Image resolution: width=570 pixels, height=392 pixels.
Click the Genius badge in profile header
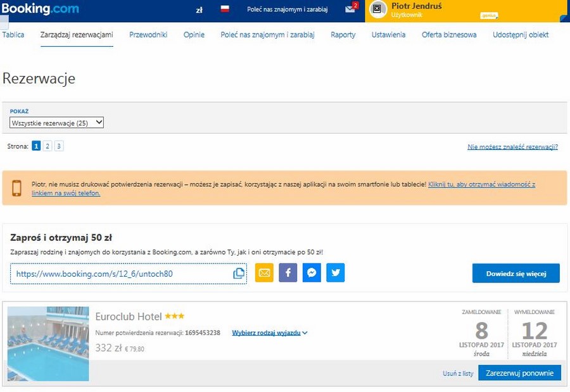tap(489, 15)
